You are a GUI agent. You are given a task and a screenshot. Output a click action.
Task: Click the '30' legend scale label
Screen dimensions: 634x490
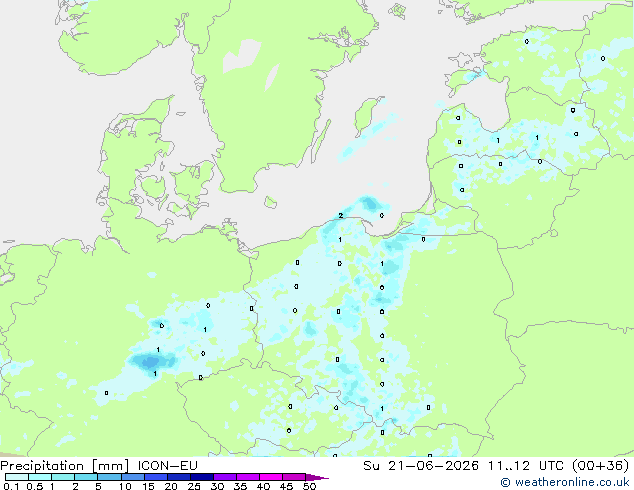[217, 486]
